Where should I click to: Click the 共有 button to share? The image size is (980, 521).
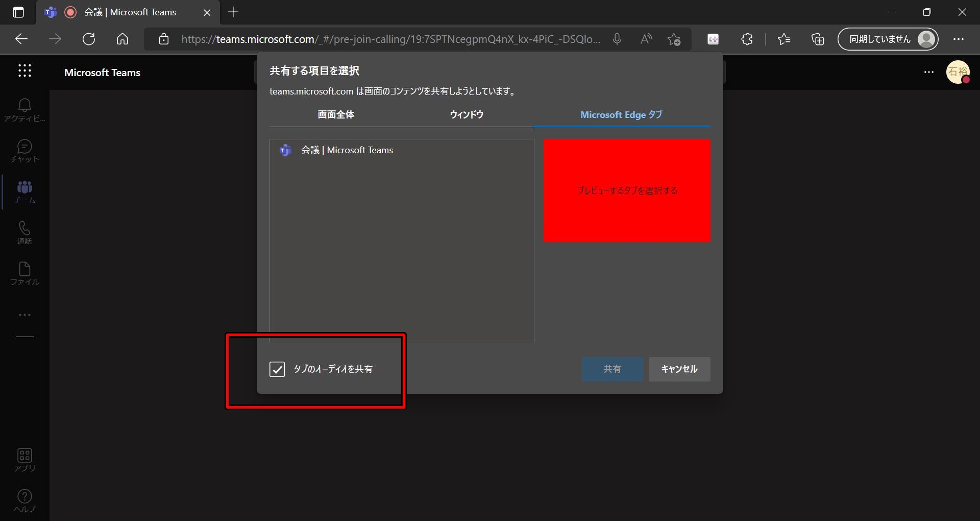point(612,369)
